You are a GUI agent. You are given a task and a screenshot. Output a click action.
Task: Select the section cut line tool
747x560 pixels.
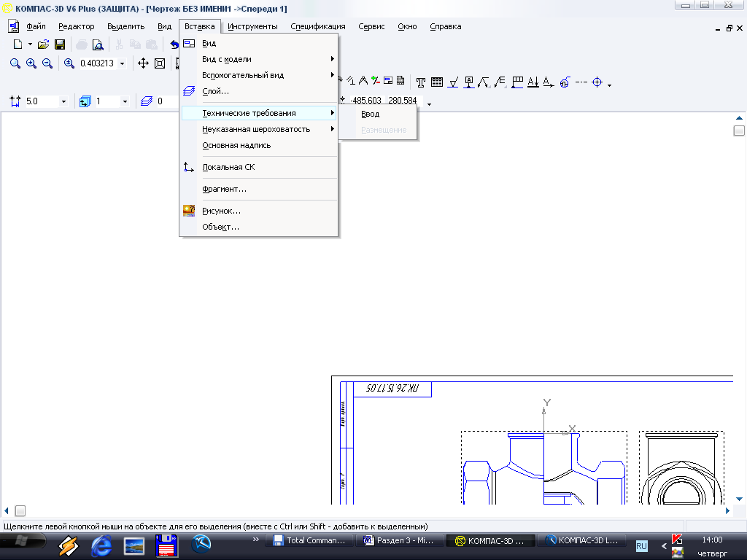click(533, 82)
